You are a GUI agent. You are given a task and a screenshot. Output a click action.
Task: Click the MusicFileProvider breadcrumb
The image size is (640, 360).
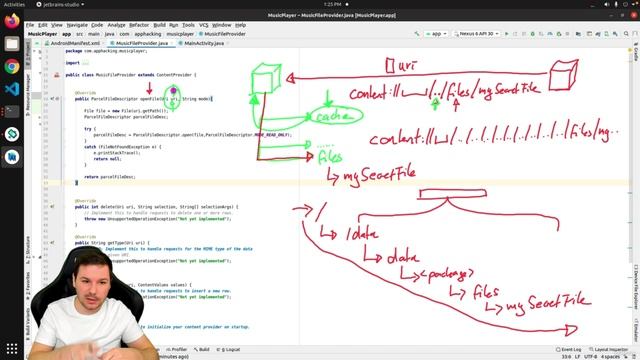point(222,34)
